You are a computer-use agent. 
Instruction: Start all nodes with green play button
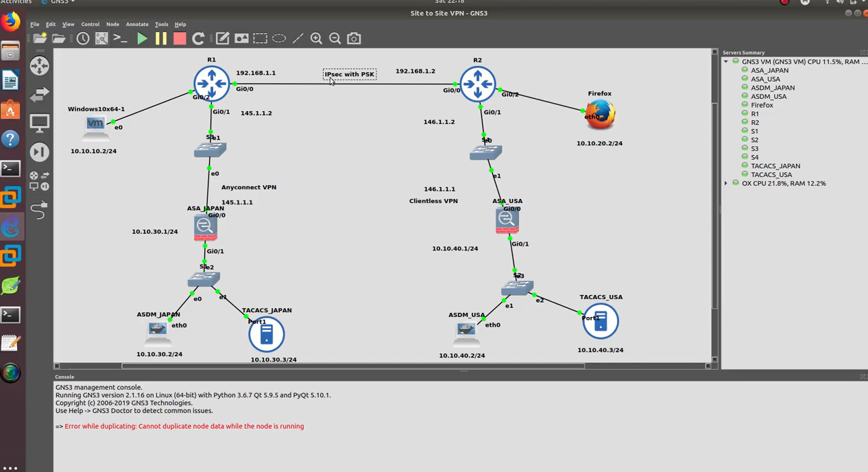tap(142, 38)
